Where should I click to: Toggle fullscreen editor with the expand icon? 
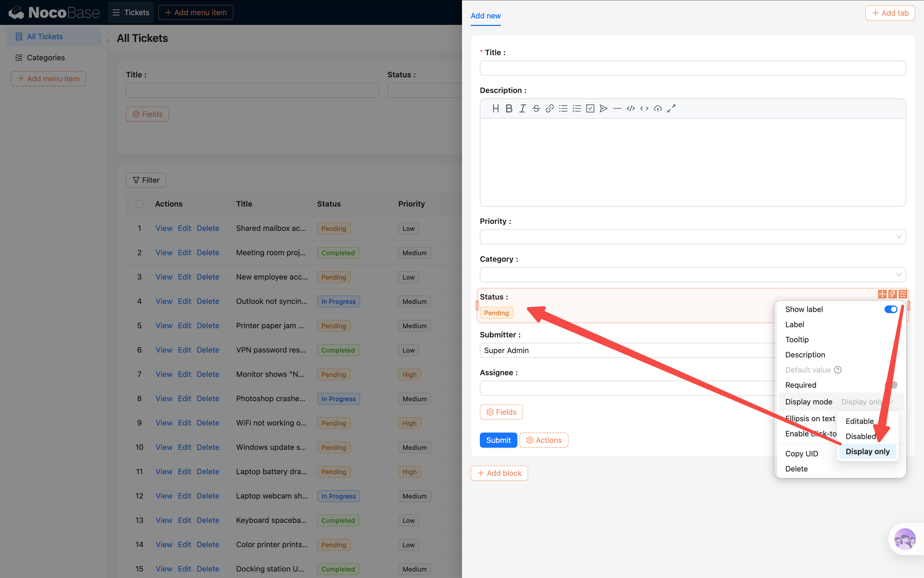671,109
